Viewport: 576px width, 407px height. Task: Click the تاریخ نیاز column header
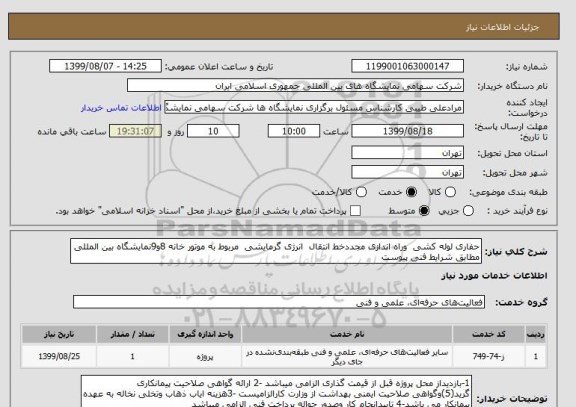pyautogui.click(x=59, y=334)
